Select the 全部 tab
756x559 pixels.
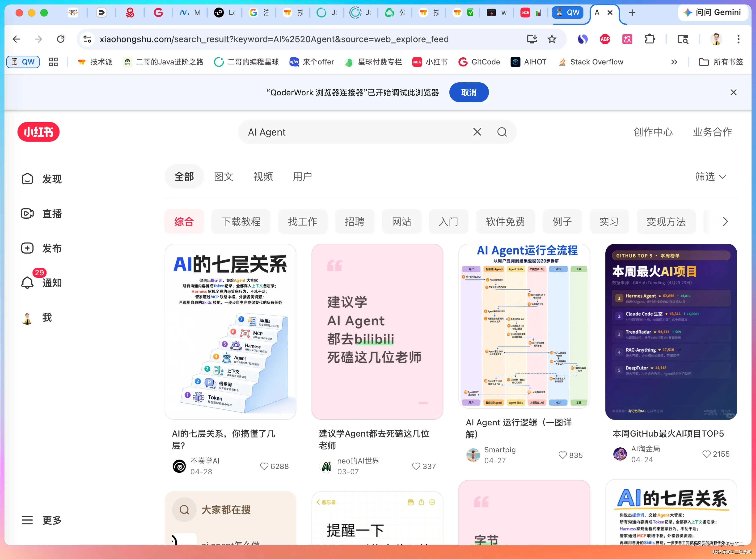tap(184, 176)
